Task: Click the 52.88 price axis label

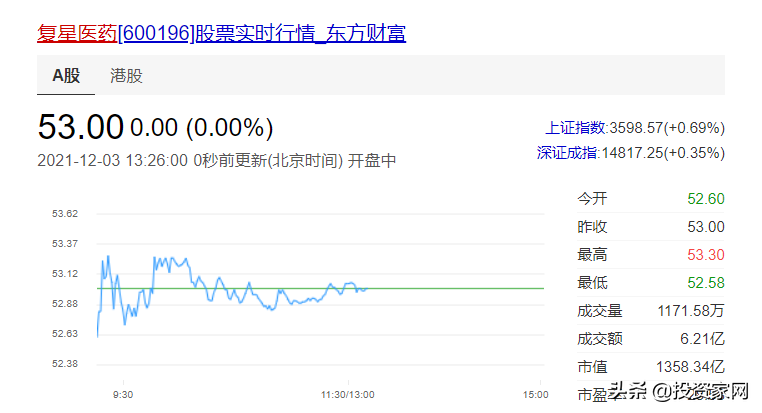Action: pos(65,304)
